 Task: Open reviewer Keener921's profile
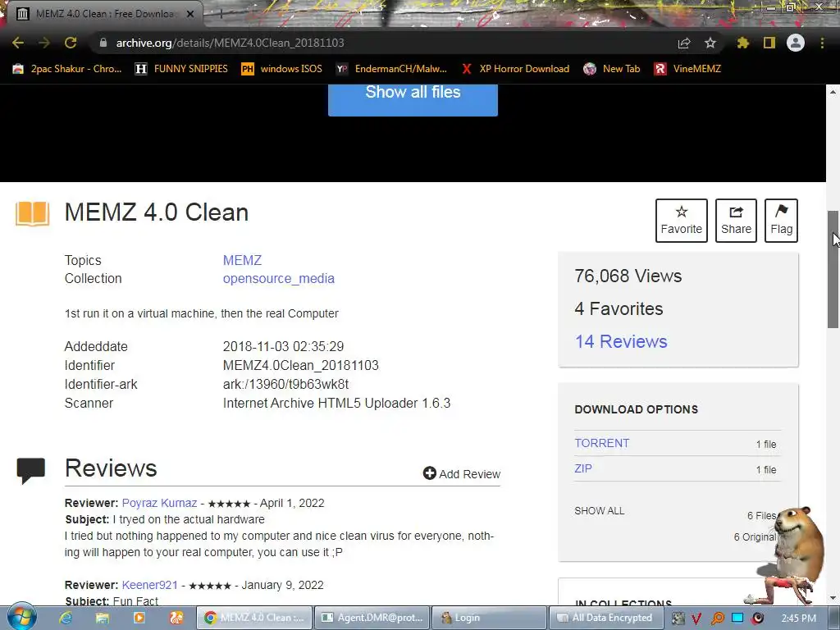[x=150, y=585]
